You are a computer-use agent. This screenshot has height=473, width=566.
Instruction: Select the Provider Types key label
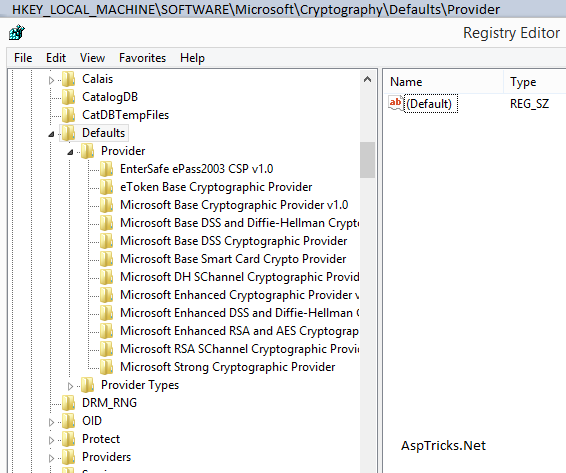140,385
